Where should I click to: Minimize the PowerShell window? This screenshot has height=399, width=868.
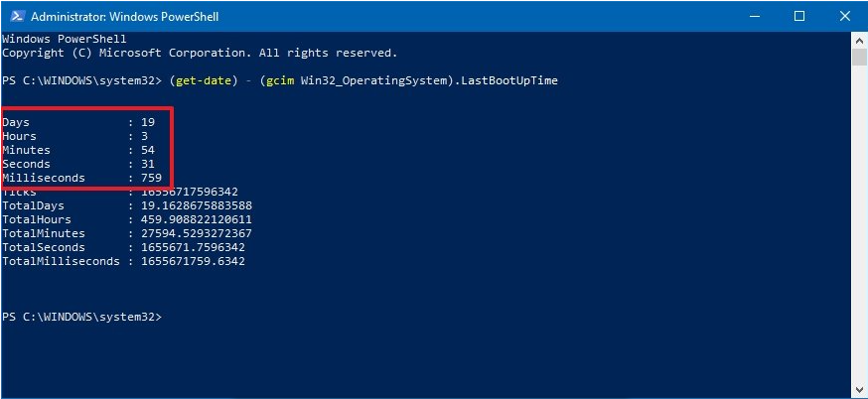[754, 17]
